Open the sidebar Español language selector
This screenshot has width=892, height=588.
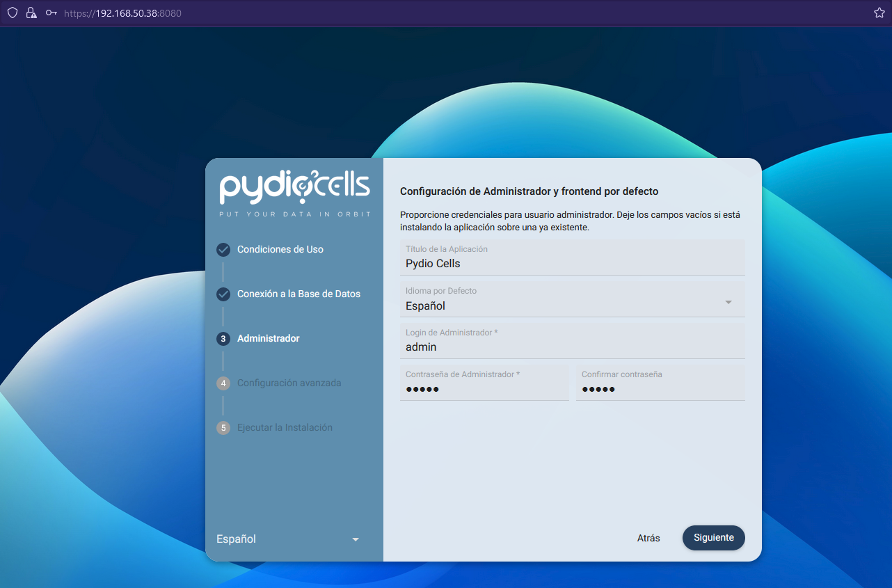pyautogui.click(x=288, y=539)
